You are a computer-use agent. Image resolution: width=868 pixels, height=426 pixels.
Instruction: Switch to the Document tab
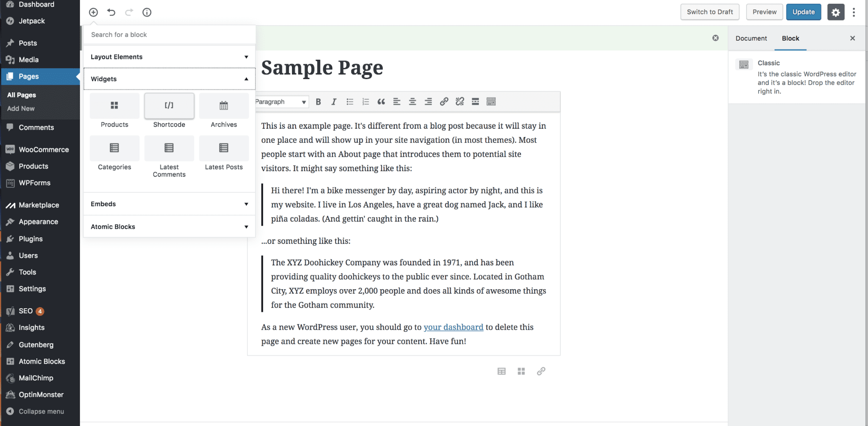[x=751, y=38]
